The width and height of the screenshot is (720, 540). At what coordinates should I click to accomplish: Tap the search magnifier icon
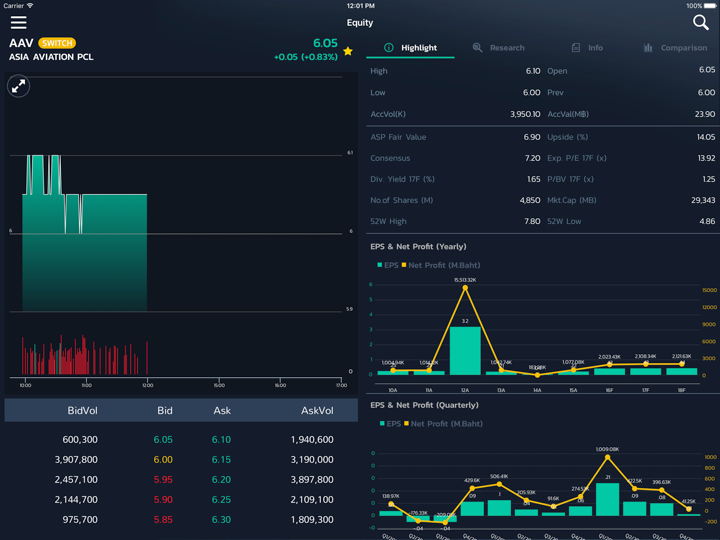pos(700,22)
